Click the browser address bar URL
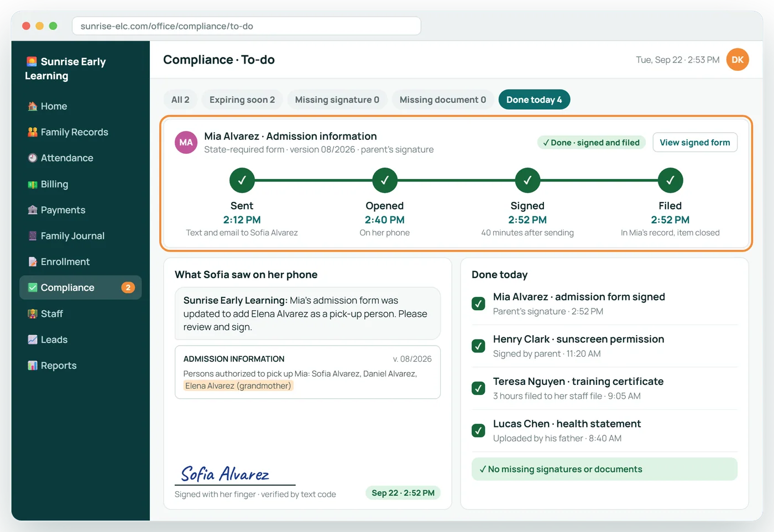Screen dimensions: 774x532 [x=247, y=26]
